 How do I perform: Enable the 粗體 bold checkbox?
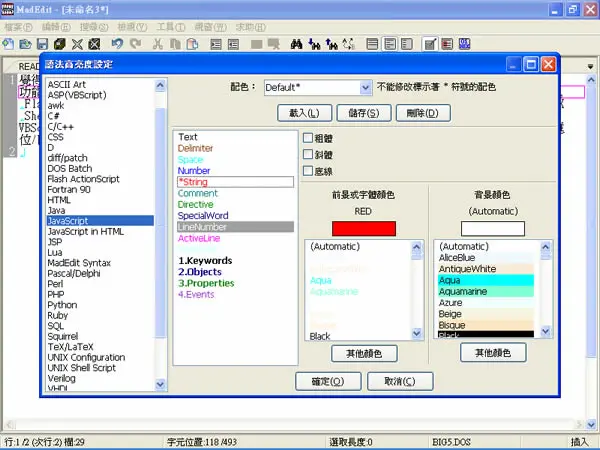[308, 138]
